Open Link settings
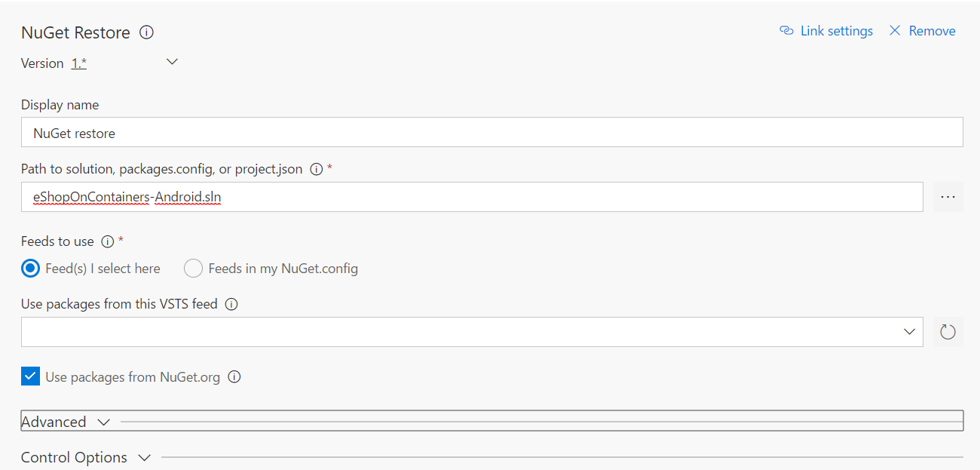This screenshot has height=470, width=980. [x=836, y=31]
